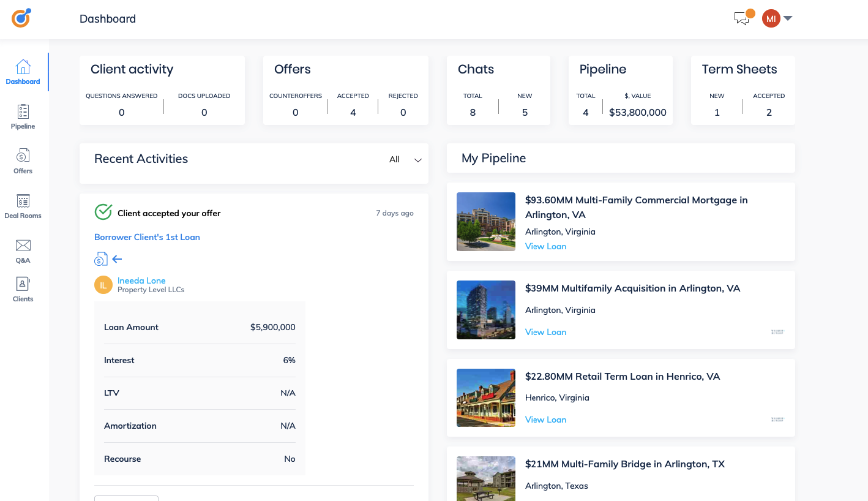Open Offers in the sidebar
This screenshot has height=501, width=868.
click(x=23, y=162)
